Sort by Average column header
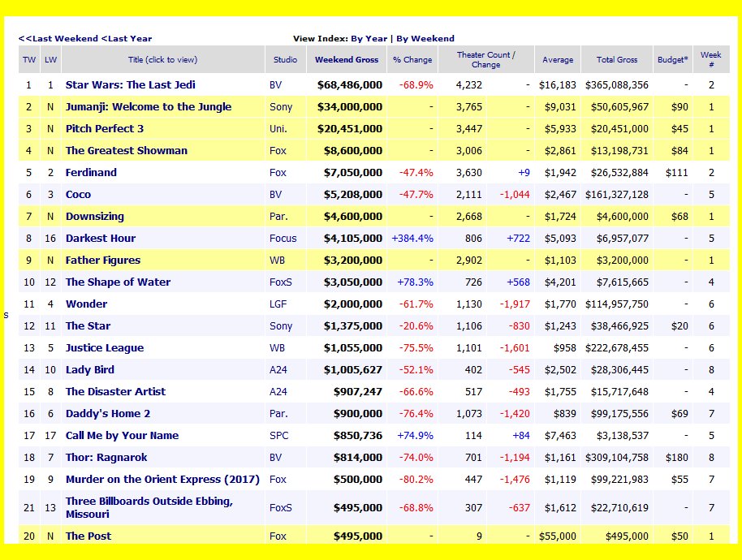Viewport: 742px width, 560px height. [x=558, y=59]
